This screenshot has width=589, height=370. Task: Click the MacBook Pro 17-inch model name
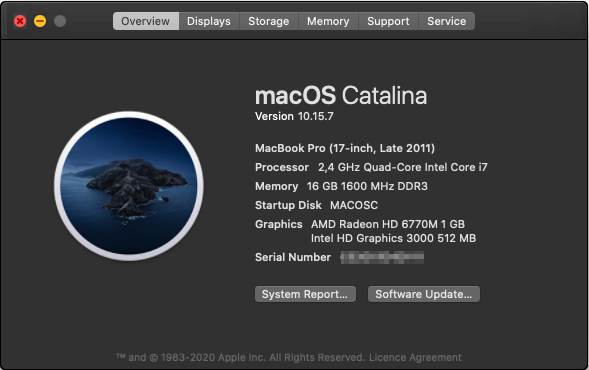[345, 148]
